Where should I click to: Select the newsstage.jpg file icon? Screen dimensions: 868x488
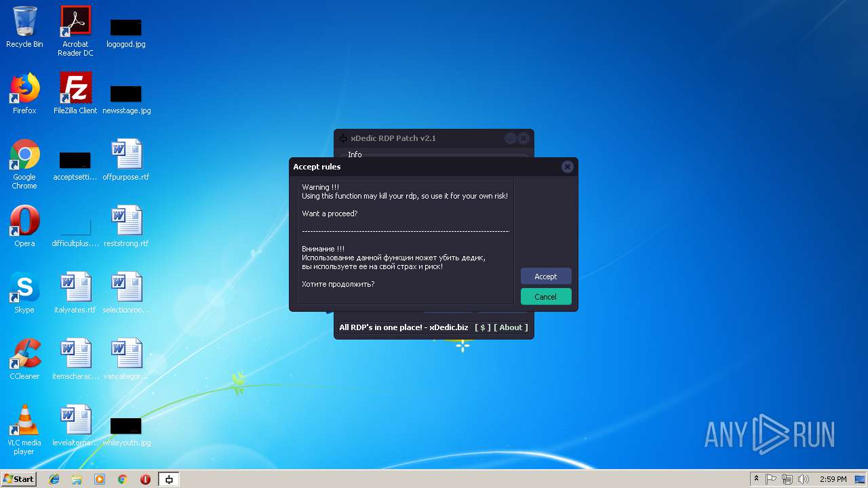point(126,100)
